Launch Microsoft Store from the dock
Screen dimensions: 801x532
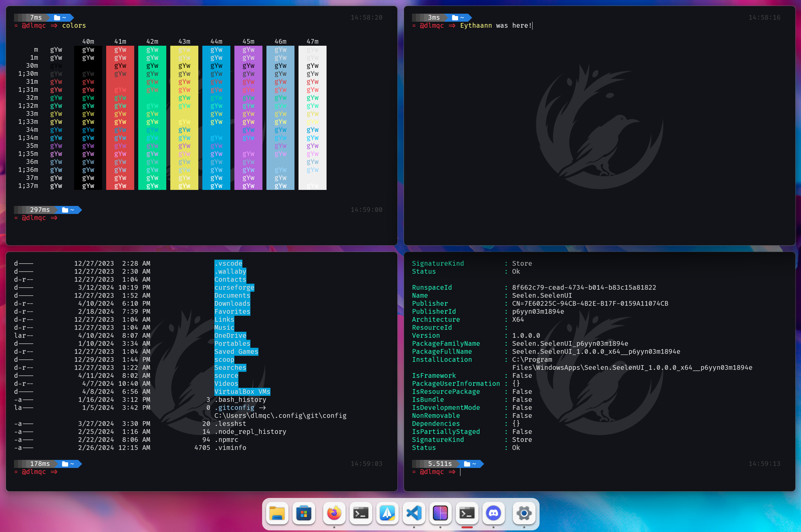(x=304, y=513)
